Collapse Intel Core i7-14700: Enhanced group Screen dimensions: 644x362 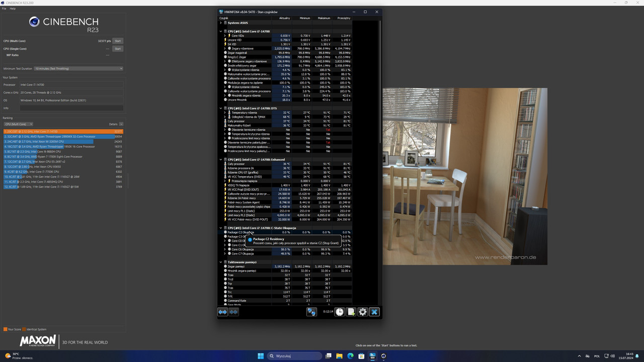point(220,159)
